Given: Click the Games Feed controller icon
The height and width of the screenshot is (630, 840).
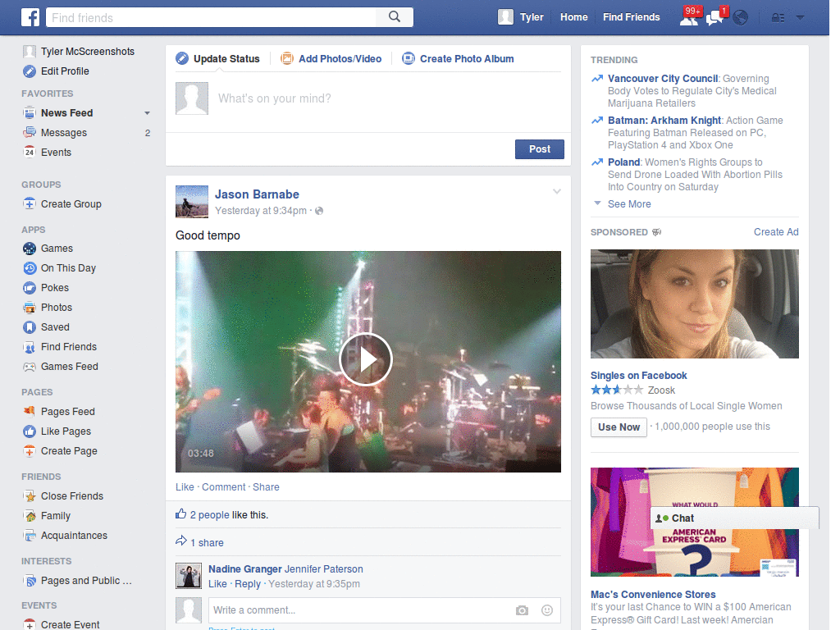Looking at the screenshot, I should (30, 367).
